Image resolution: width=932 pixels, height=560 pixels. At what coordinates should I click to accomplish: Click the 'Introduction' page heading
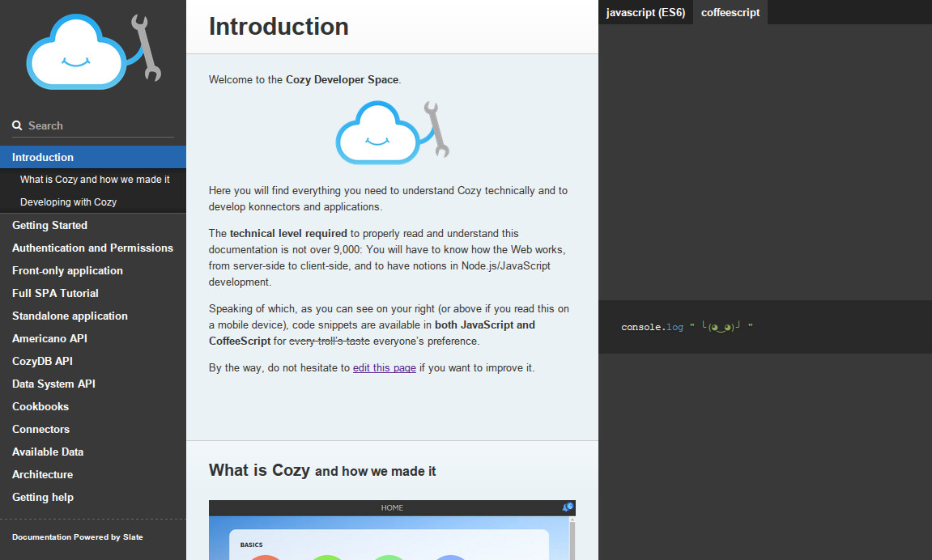pyautogui.click(x=279, y=27)
